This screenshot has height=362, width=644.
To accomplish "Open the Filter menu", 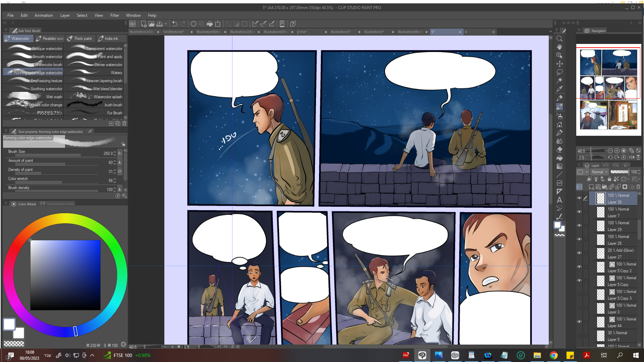I will pos(114,15).
